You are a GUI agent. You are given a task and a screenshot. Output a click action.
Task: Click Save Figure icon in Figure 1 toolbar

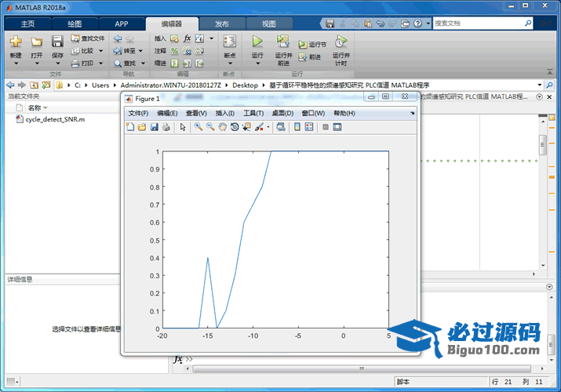click(x=155, y=127)
